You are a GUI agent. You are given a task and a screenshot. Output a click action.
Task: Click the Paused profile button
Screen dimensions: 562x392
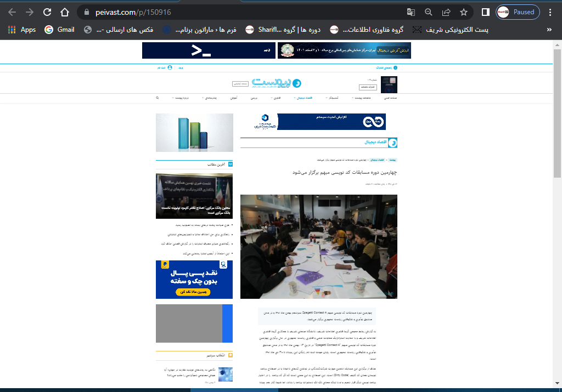pos(518,12)
